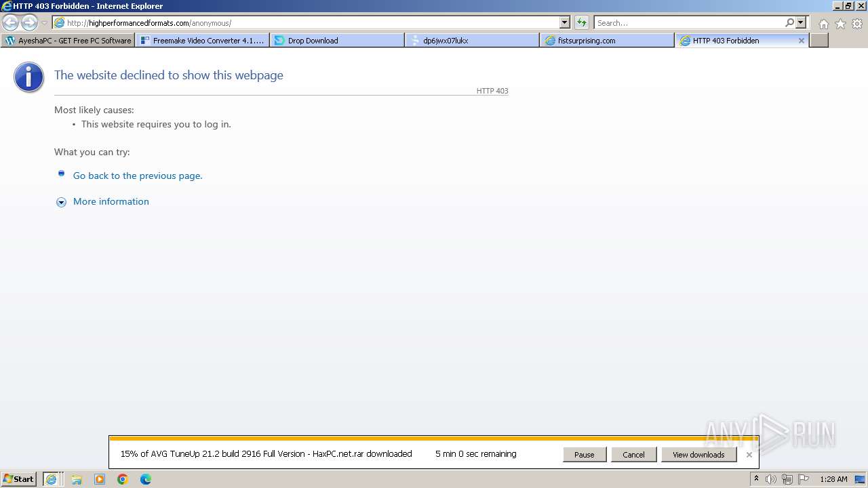Open File Explorer folder taskbar icon
Screen dimensions: 868x488
point(77,479)
